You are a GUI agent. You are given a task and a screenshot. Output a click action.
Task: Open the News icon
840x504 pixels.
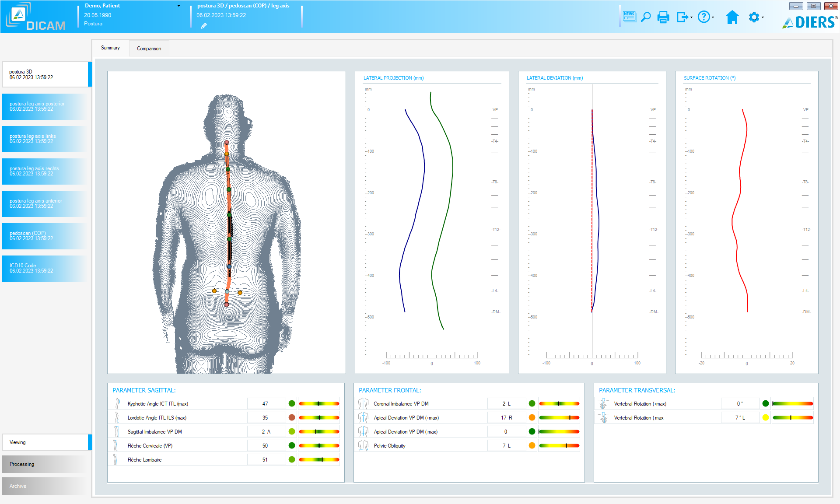[x=629, y=17]
